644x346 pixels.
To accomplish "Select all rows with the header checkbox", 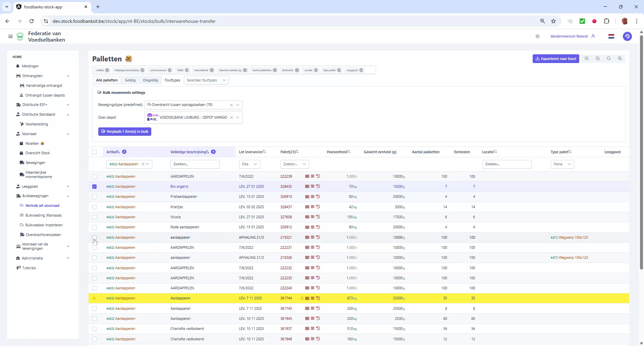I will click(x=95, y=152).
